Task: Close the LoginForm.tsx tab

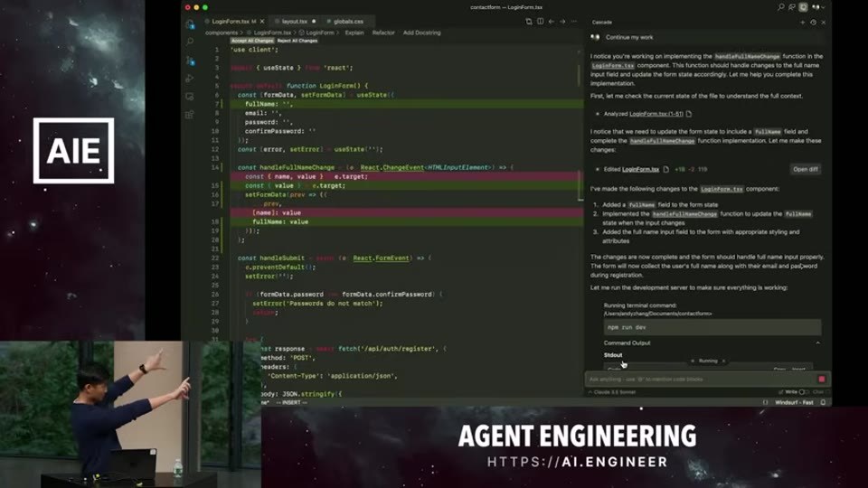Action: [262, 22]
